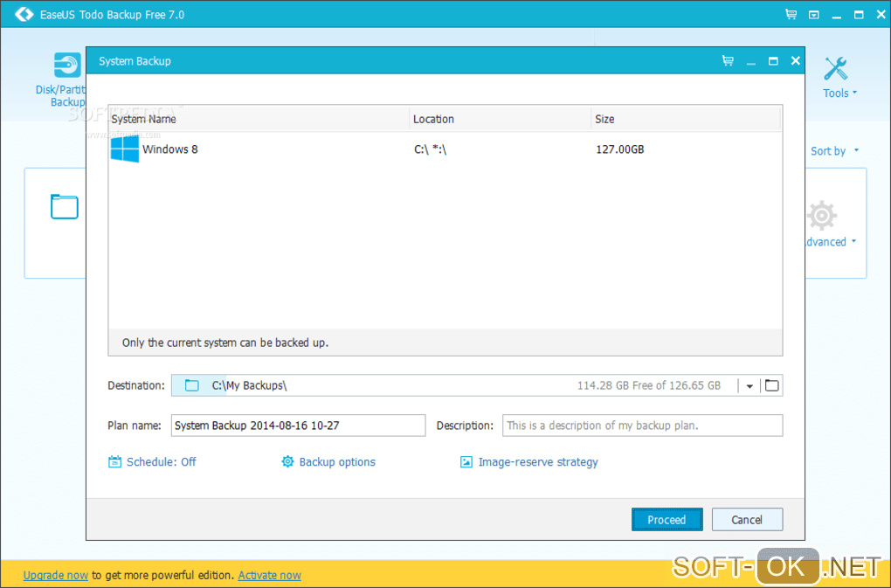Image resolution: width=891 pixels, height=588 pixels.
Task: Click the folder icon in the main window panel
Action: [65, 206]
